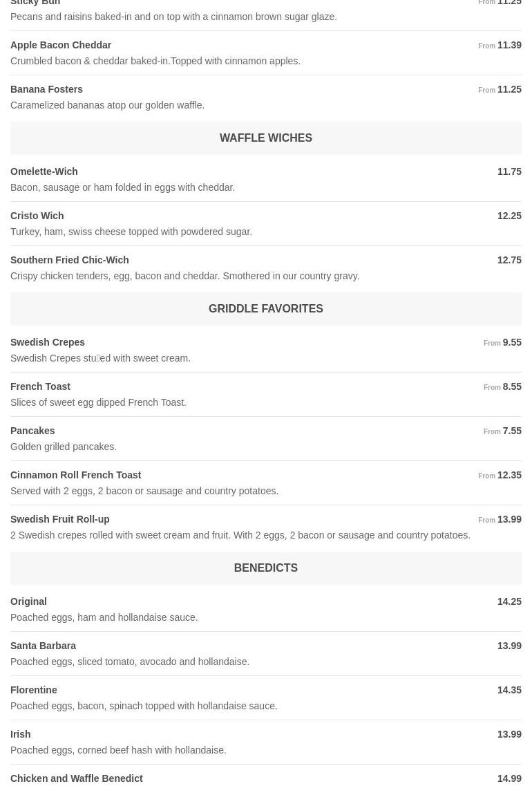Click the From 7.55 Pancakes price
The image size is (532, 786).
coord(503,431)
